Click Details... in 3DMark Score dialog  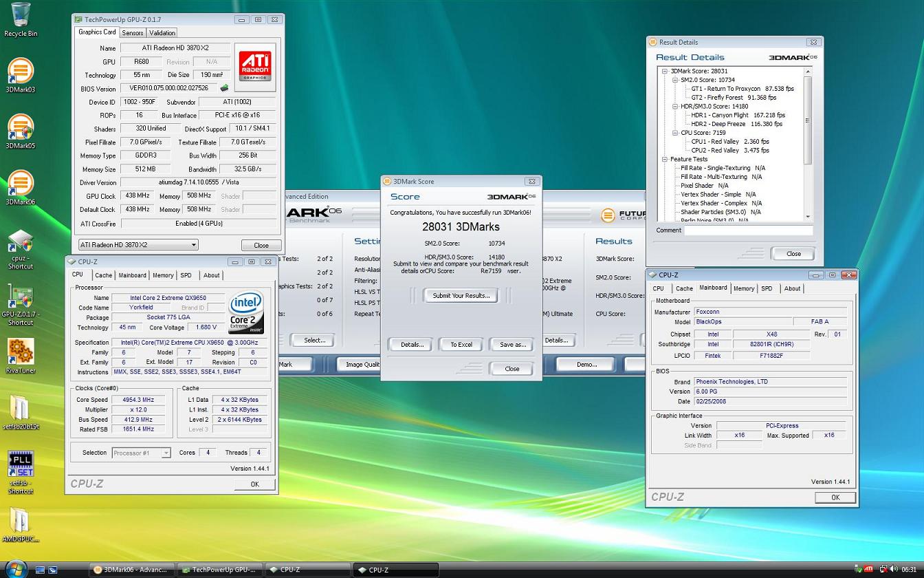412,344
